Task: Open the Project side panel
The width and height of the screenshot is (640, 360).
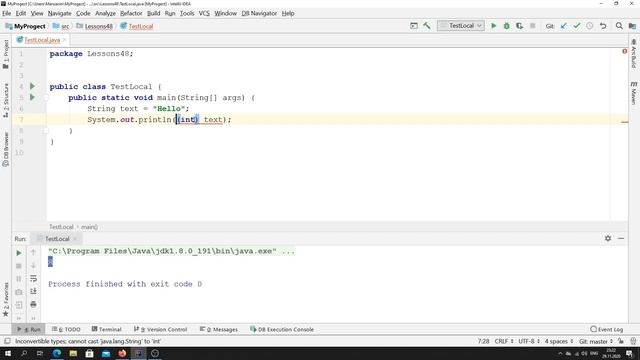Action: point(6,54)
